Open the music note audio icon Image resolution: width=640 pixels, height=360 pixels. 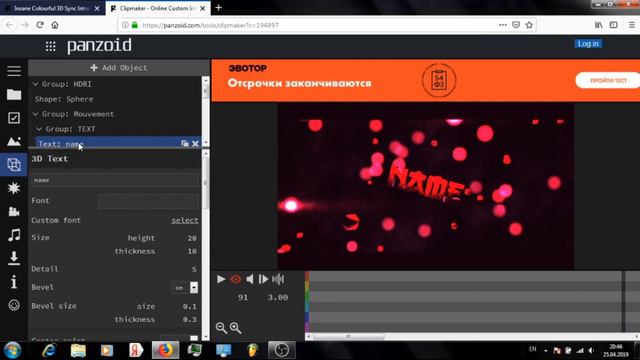[x=14, y=235]
